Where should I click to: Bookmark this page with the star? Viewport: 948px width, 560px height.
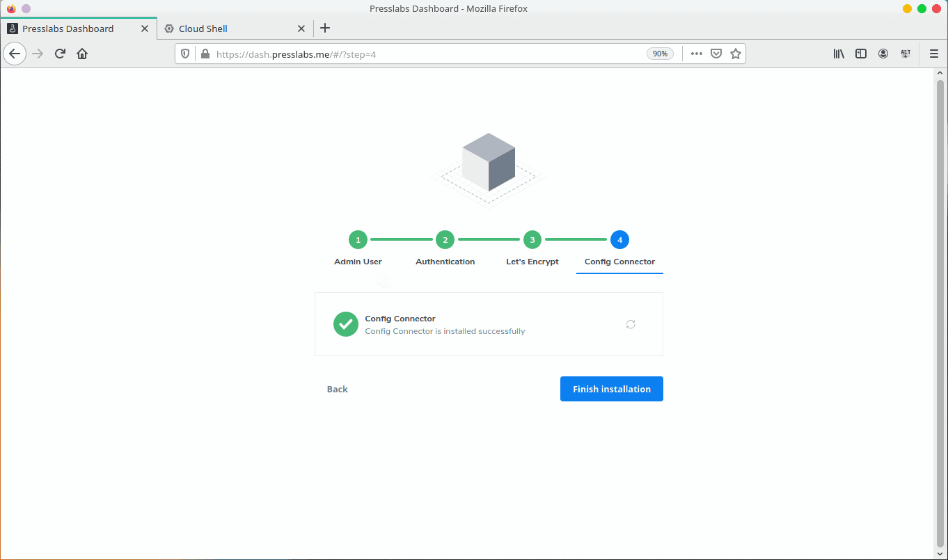[x=736, y=54]
